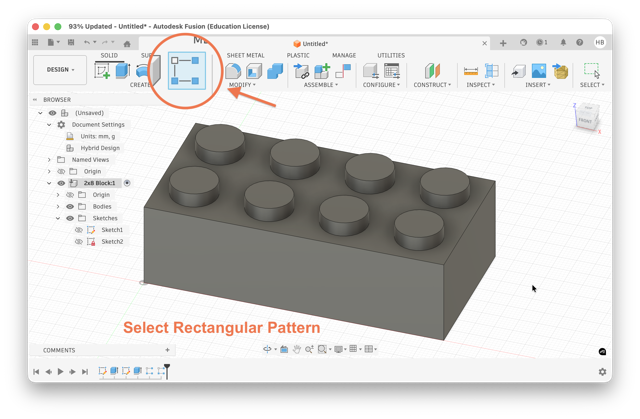The image size is (640, 419).
Task: Hide the Sketches folder
Action: tap(70, 218)
